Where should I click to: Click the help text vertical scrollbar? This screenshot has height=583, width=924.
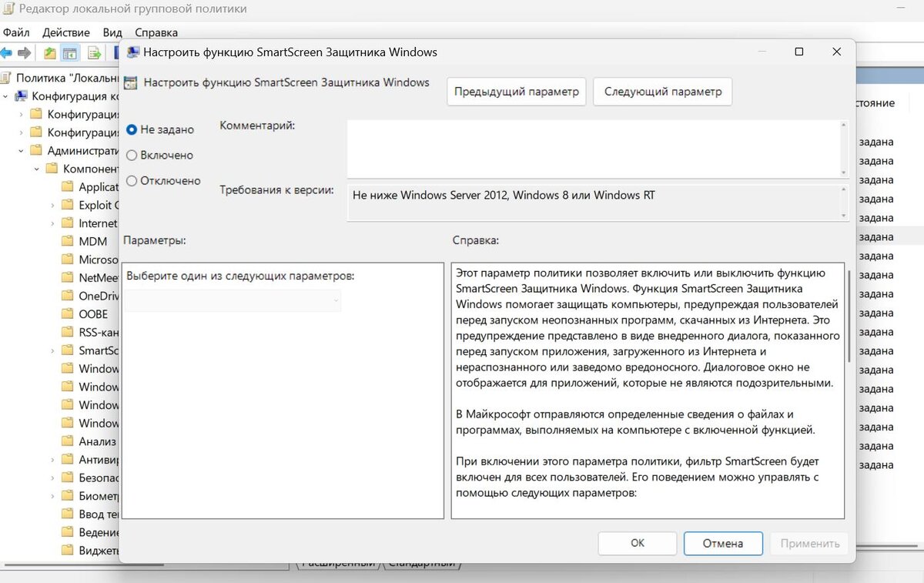849,316
